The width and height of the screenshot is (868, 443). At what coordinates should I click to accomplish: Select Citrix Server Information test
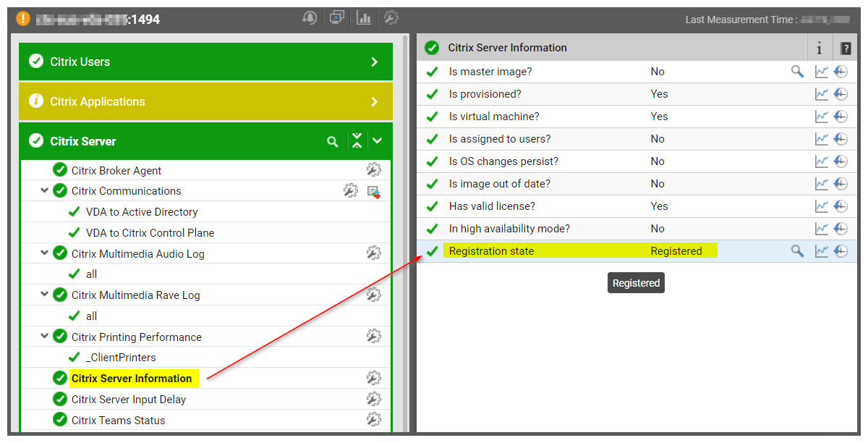click(x=132, y=379)
